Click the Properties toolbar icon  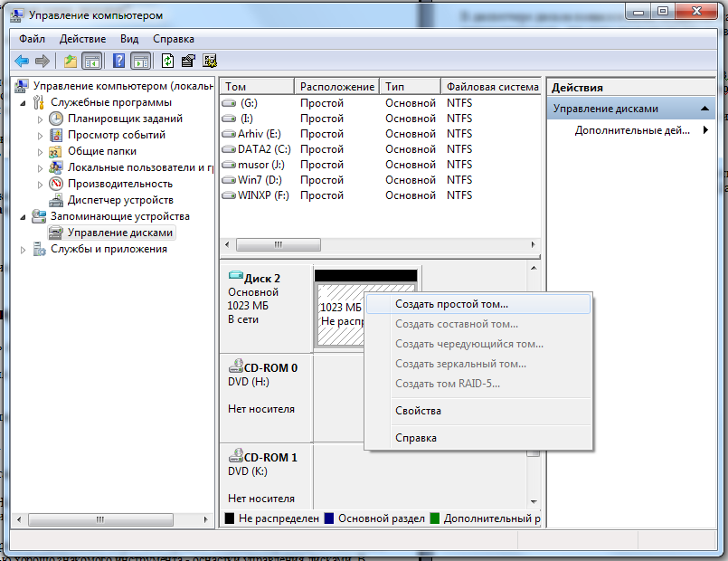[188, 61]
